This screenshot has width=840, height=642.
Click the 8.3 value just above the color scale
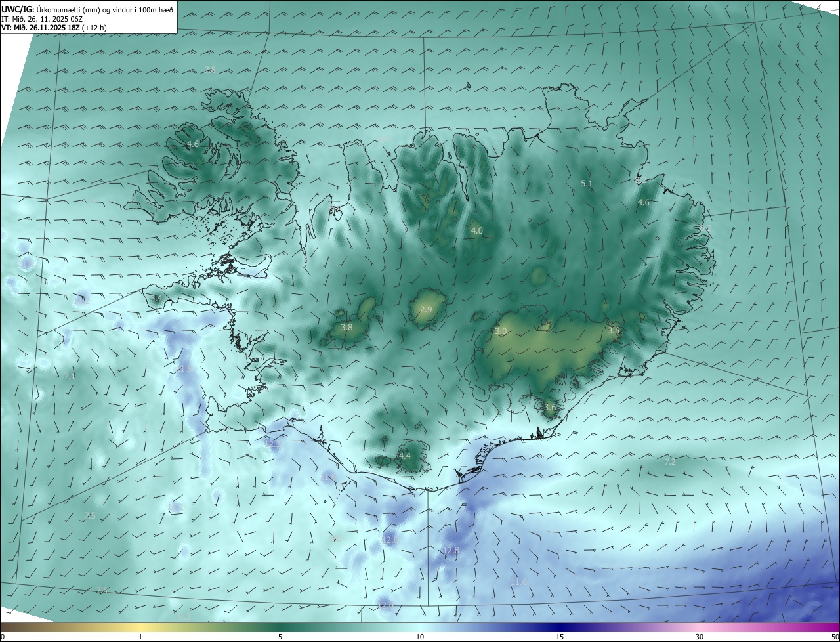tap(185, 617)
